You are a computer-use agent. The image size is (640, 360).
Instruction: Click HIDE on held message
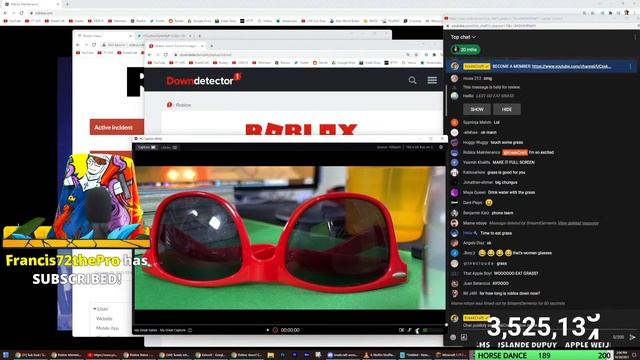click(x=507, y=109)
